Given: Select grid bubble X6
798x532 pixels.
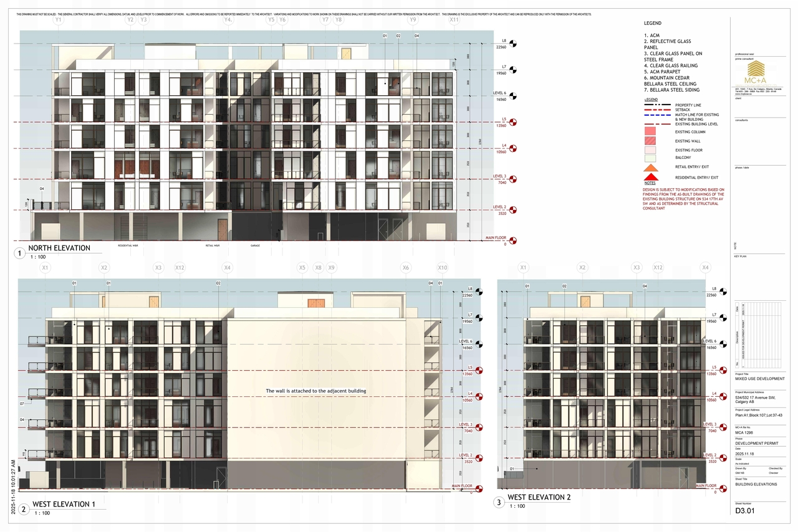Looking at the screenshot, I should click(406, 268).
